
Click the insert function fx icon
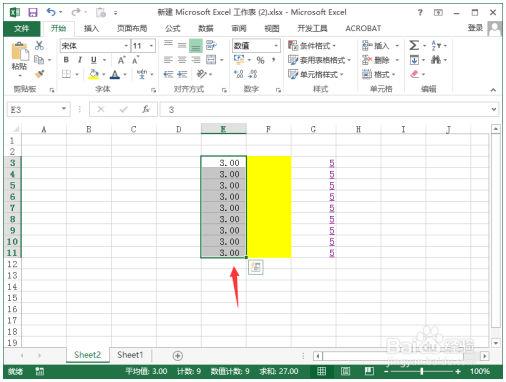tap(146, 109)
